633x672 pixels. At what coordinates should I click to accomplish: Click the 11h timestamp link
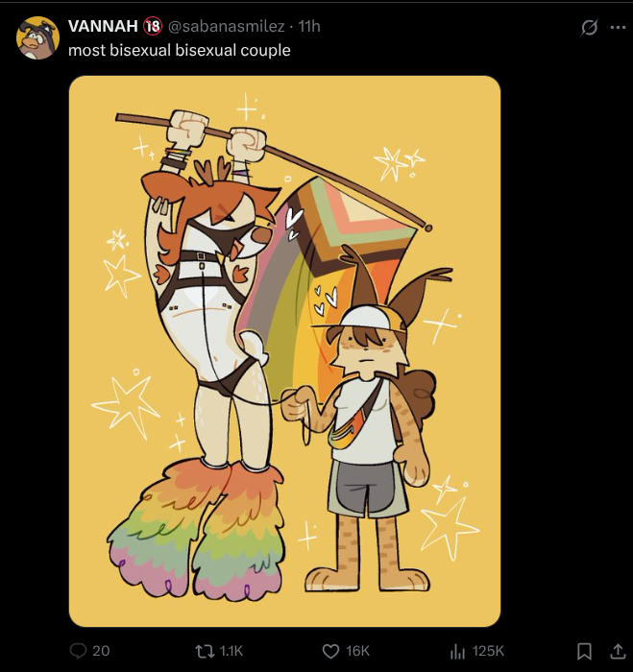click(309, 27)
